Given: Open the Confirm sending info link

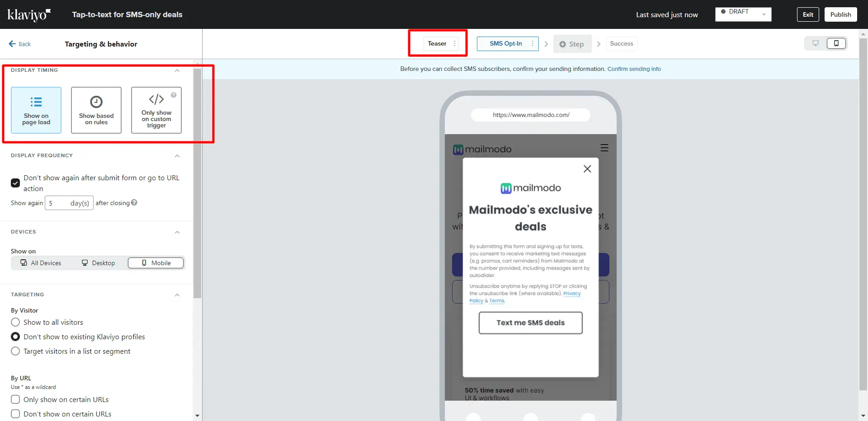Looking at the screenshot, I should 634,69.
